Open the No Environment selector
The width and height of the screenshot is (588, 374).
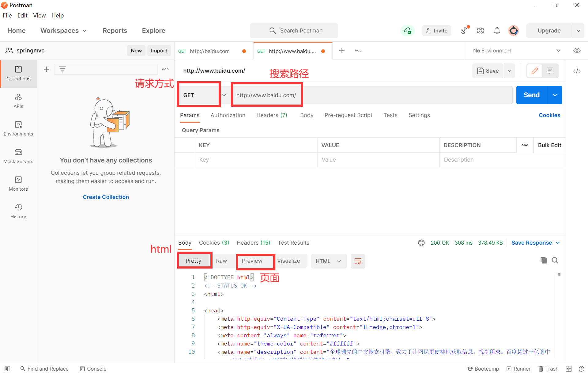[516, 51]
